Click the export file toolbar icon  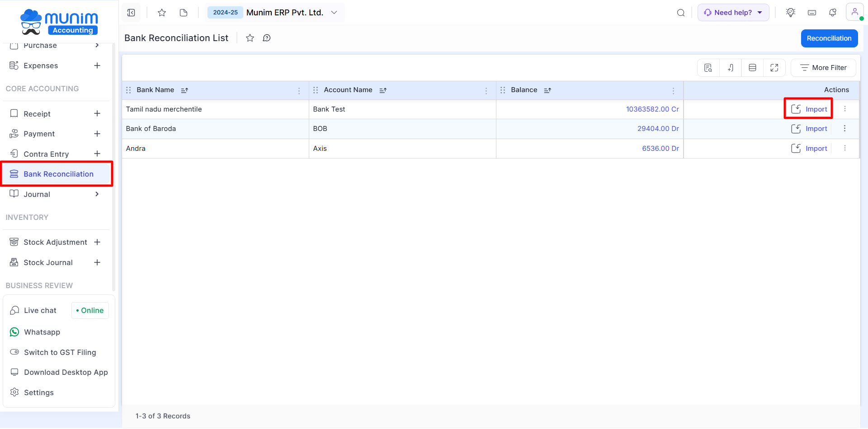(x=731, y=68)
